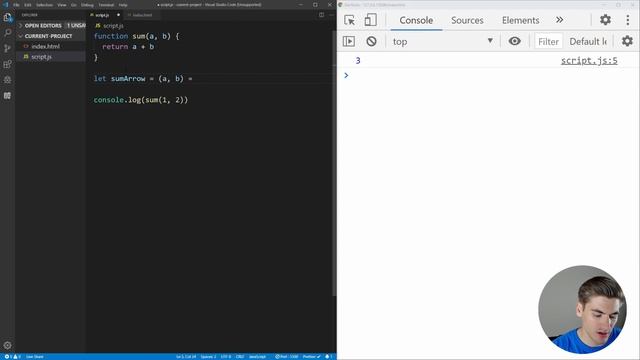This screenshot has height=360, width=640.
Task: Click the console Filter input
Action: 548,41
